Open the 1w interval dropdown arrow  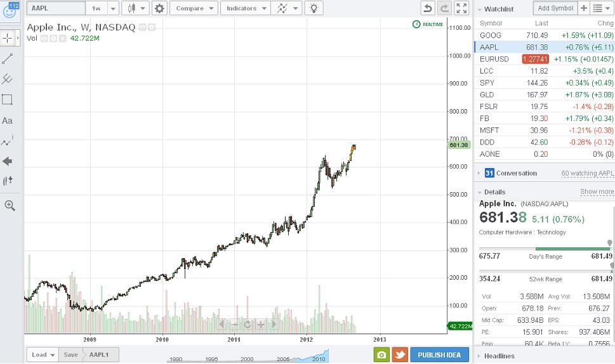pos(113,8)
